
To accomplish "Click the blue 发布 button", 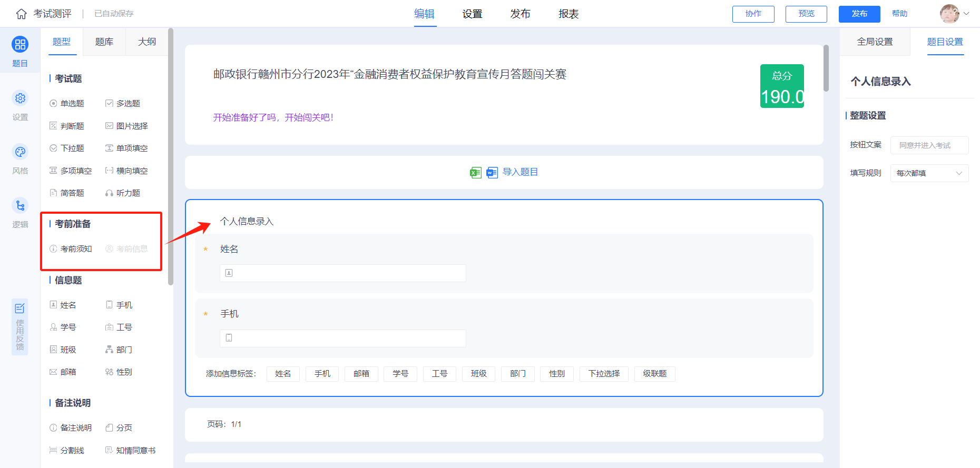I will tap(859, 14).
